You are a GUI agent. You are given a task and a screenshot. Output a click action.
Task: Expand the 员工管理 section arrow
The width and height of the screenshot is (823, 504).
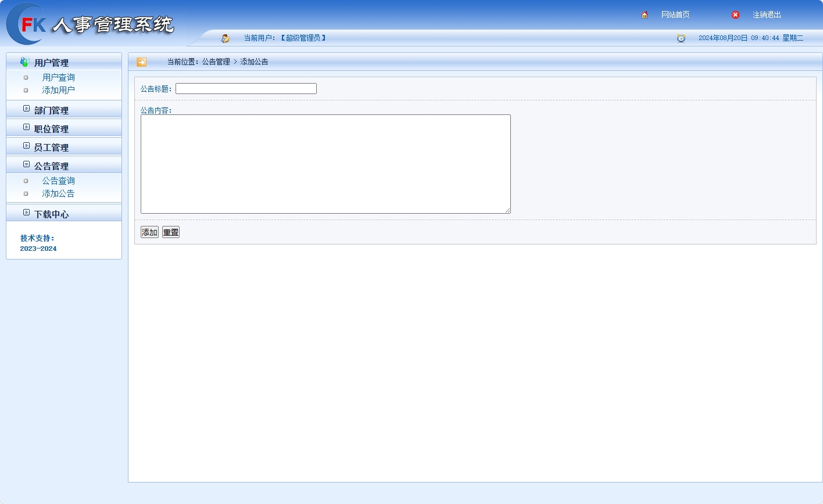pyautogui.click(x=26, y=146)
